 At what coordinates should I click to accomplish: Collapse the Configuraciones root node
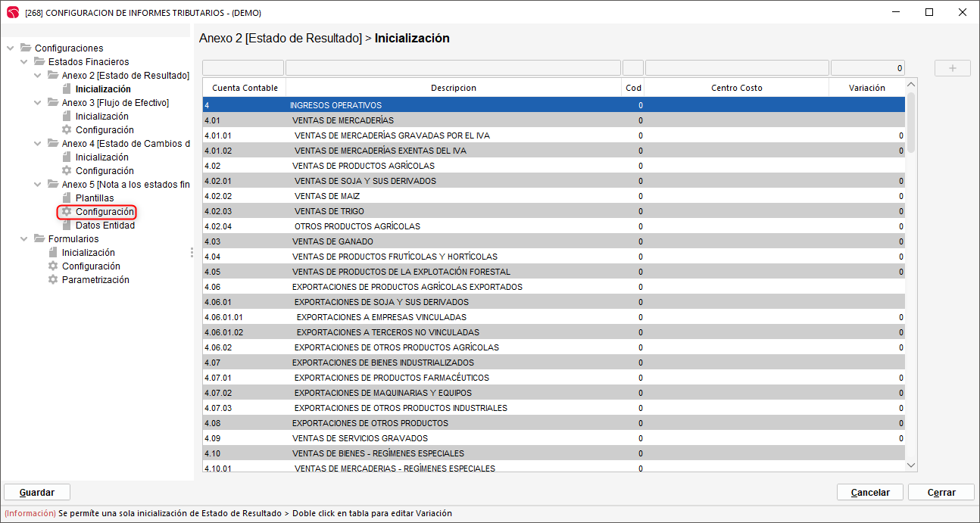coord(11,48)
